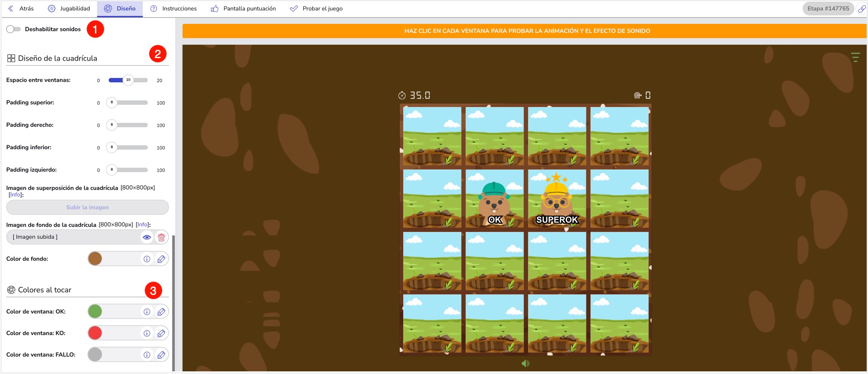Viewport: 868px width, 374px height.
Task: Click the timer icon in game preview
Action: coord(402,95)
